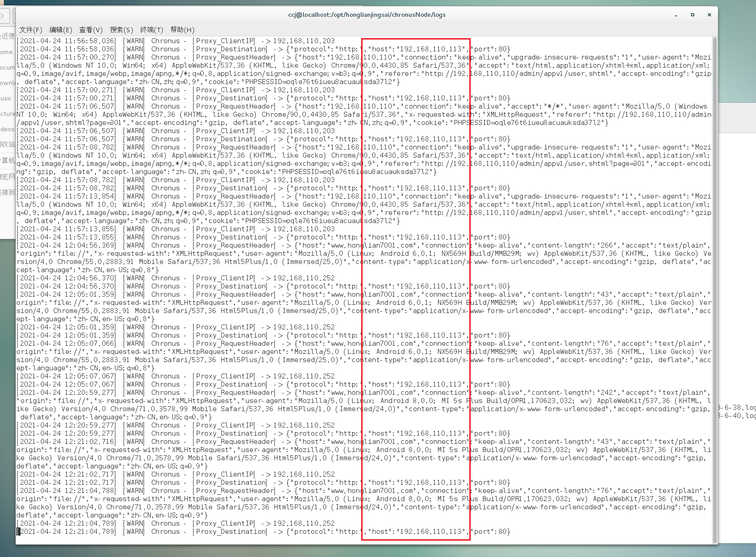Select 回收站 trash in background sidebar
Screen dimensions: 756x557
7,144
